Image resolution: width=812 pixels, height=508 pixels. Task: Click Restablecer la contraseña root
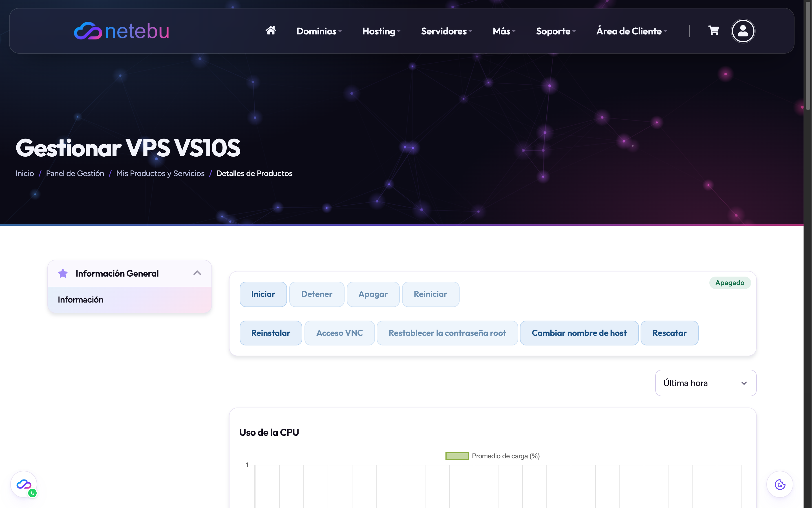pyautogui.click(x=447, y=333)
